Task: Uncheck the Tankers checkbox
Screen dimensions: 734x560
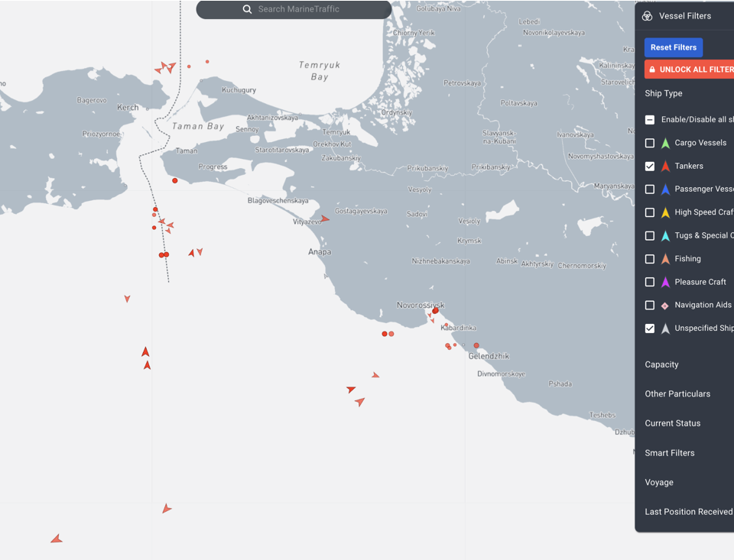Action: (650, 166)
